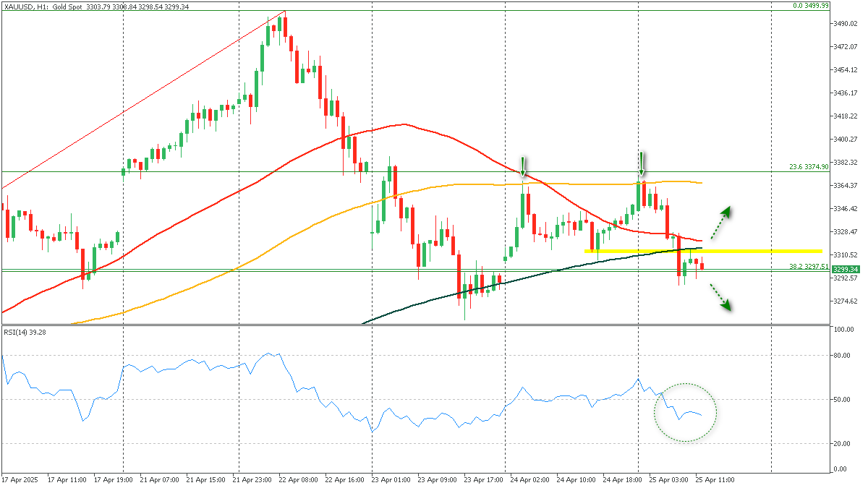Select the dotted green arrow pointing down
868x488 pixels.
pos(720,297)
